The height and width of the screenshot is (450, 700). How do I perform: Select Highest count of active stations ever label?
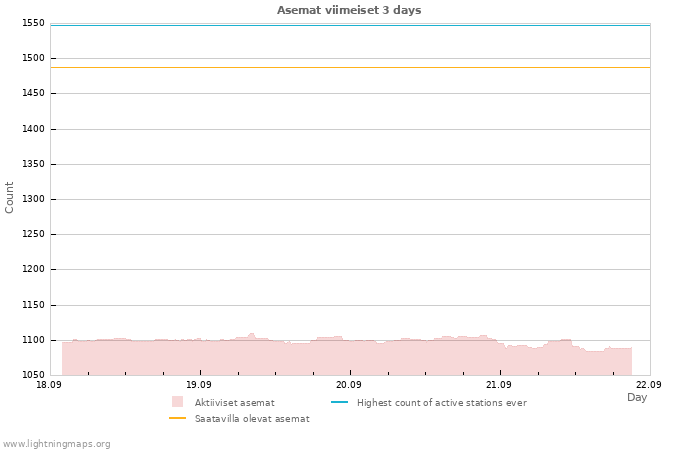(x=442, y=403)
